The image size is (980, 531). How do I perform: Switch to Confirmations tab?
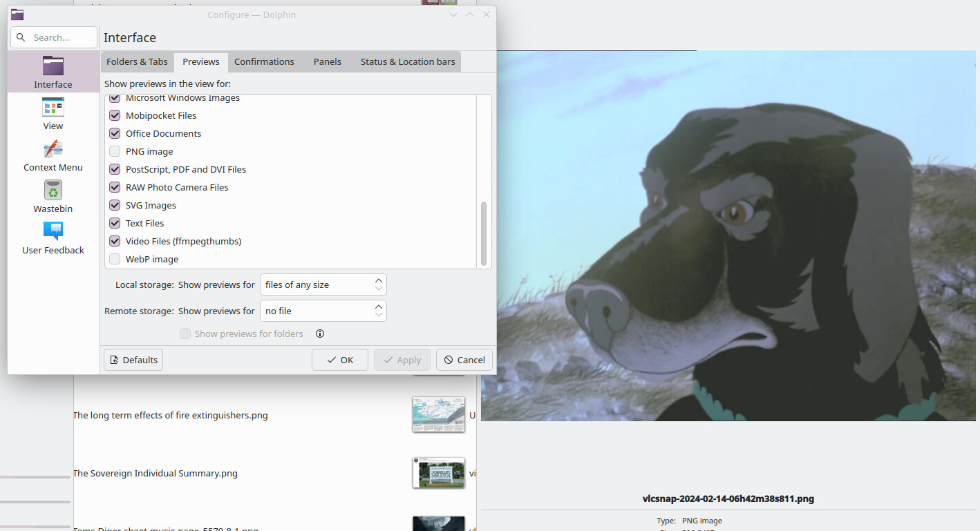[x=264, y=61]
